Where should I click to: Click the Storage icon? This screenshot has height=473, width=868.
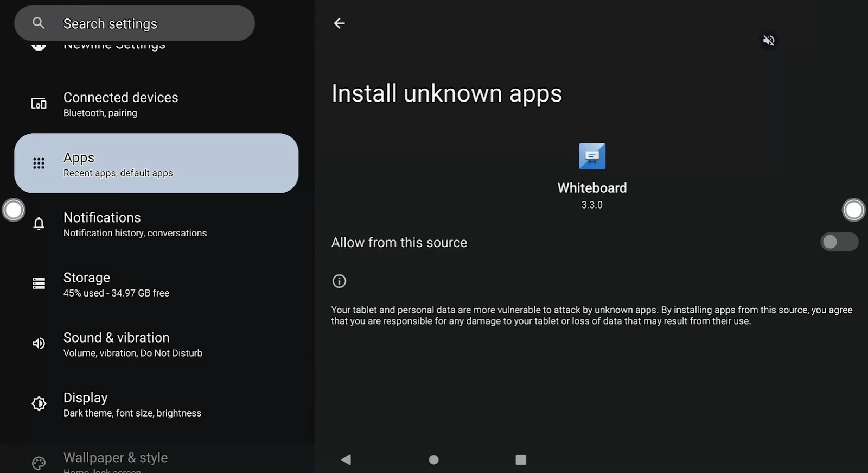pyautogui.click(x=39, y=283)
